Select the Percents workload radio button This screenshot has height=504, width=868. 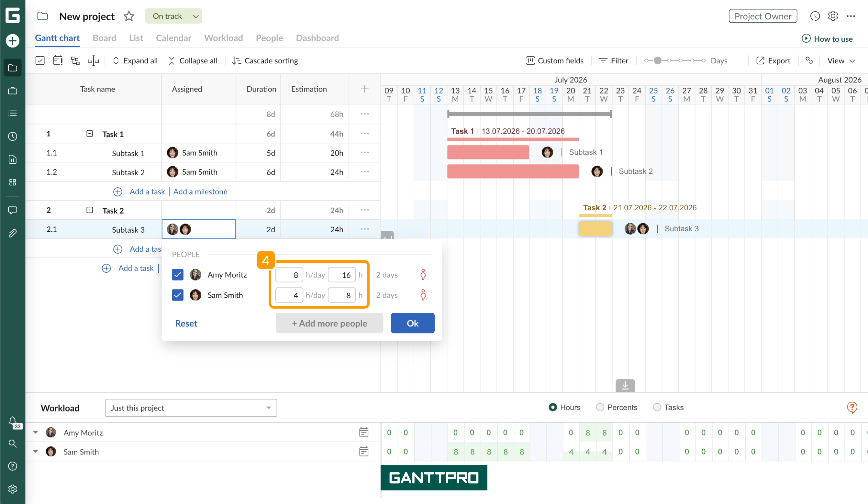click(x=600, y=407)
